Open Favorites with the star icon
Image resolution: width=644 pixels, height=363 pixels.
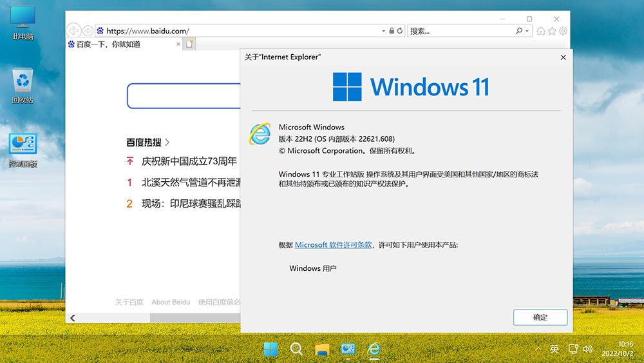tap(552, 31)
